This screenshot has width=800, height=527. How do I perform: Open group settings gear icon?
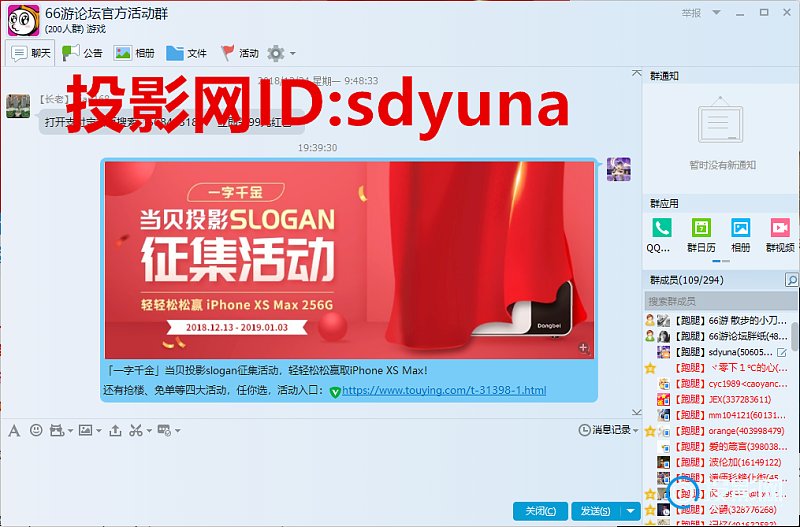(276, 53)
